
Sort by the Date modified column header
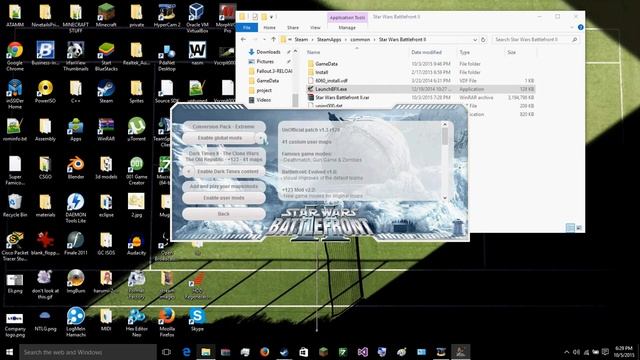[426, 52]
